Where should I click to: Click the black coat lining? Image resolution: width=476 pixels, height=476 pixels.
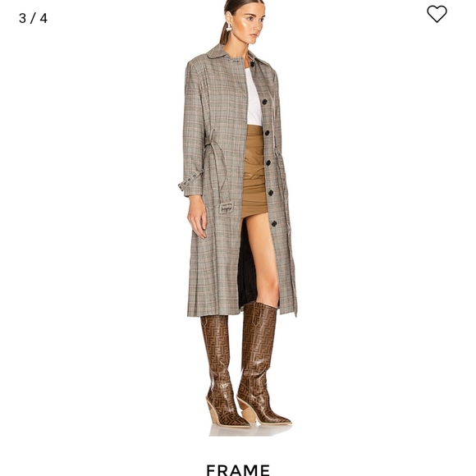[246, 268]
